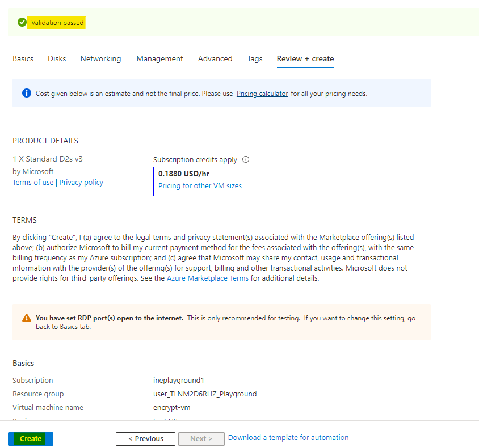Click Pricing for other VM sizes
479x448 pixels.
click(200, 186)
